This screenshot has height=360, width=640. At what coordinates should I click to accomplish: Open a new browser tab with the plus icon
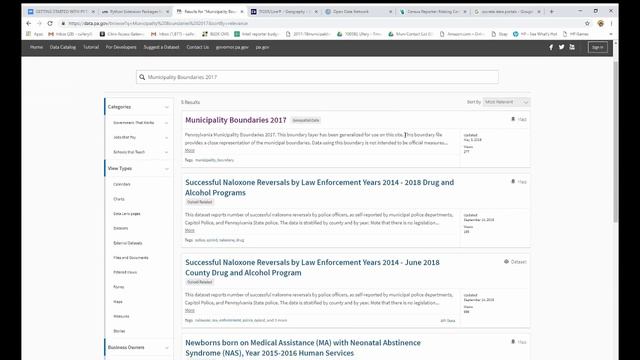click(551, 11)
